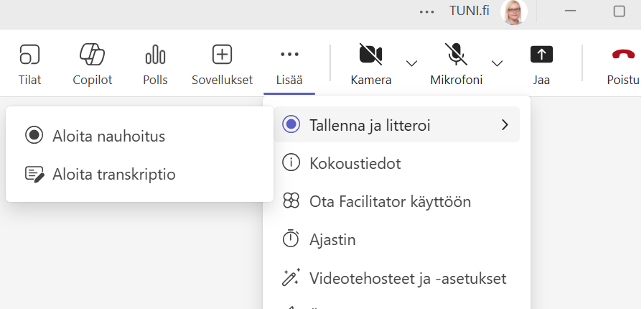Select Ota Facilitator käyttöön
The height and width of the screenshot is (309, 644).
point(397,201)
